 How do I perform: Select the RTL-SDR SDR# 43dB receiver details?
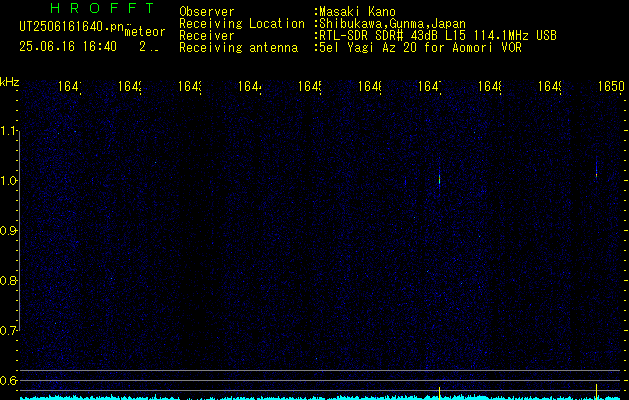(x=438, y=36)
